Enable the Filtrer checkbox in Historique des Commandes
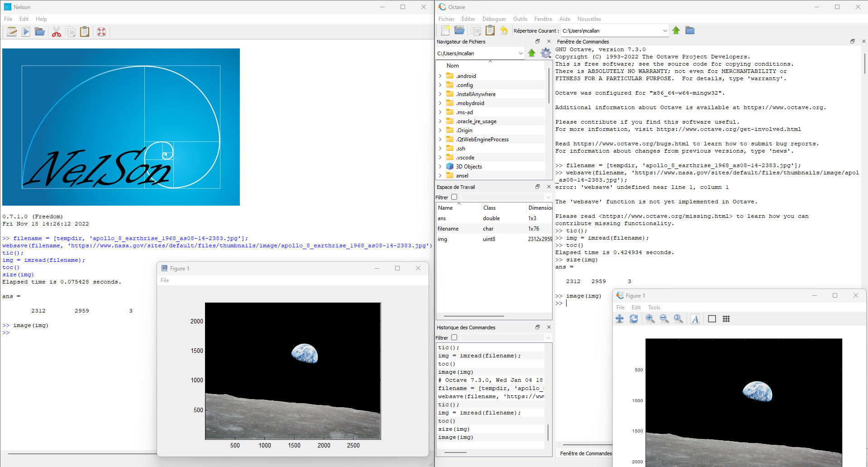The image size is (868, 467). click(454, 337)
